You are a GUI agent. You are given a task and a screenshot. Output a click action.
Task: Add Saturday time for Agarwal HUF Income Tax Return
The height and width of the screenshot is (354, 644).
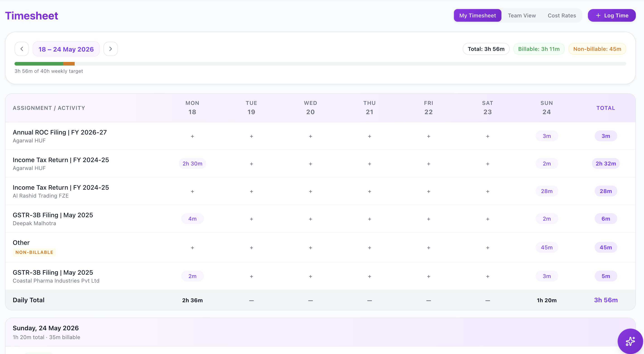click(x=487, y=164)
